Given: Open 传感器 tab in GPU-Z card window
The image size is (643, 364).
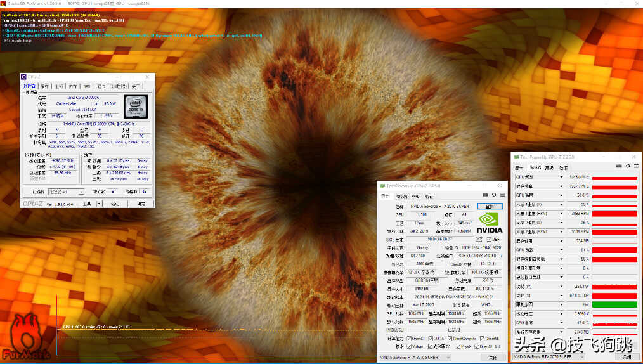Looking at the screenshot, I should [x=401, y=197].
